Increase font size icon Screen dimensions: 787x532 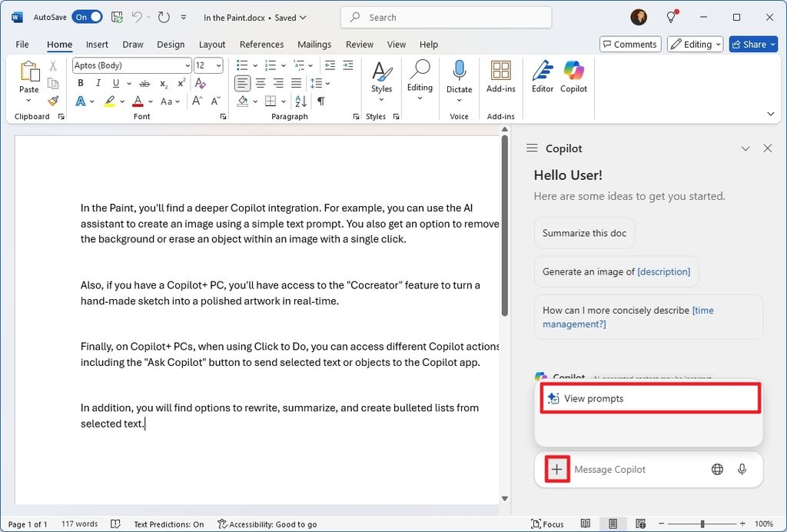click(x=198, y=101)
